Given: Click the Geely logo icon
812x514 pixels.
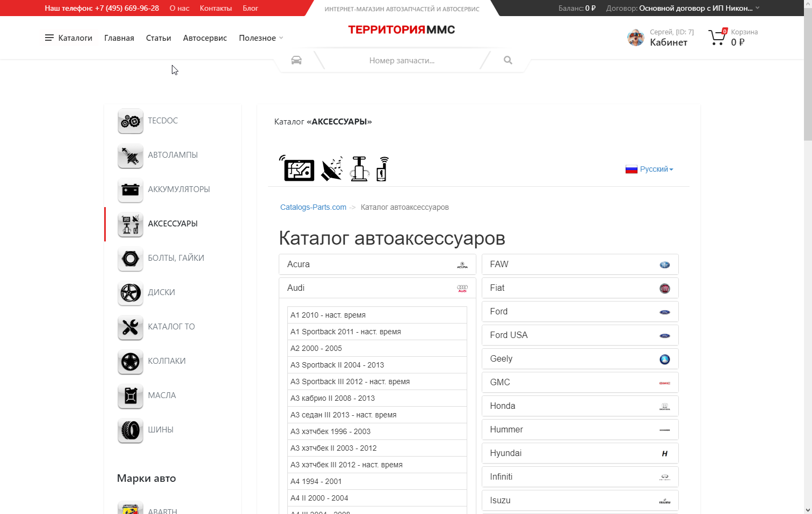Looking at the screenshot, I should tap(665, 359).
